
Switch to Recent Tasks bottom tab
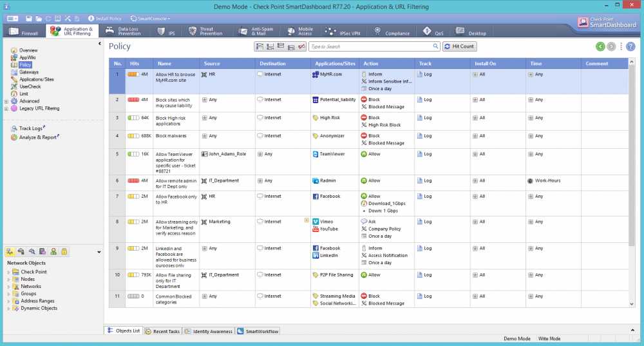(162, 331)
